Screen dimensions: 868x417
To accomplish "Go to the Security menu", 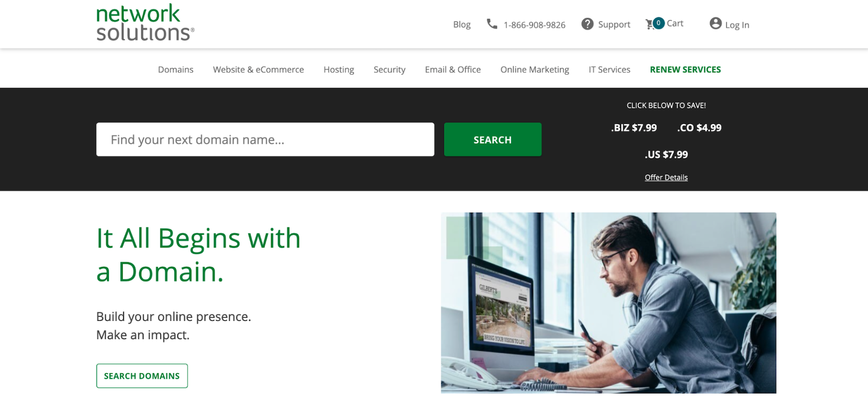I will click(x=389, y=69).
